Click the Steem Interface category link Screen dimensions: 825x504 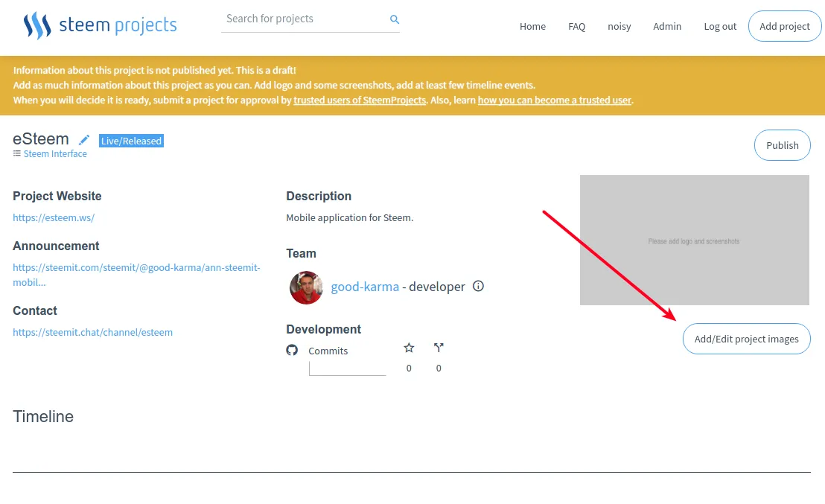point(55,153)
